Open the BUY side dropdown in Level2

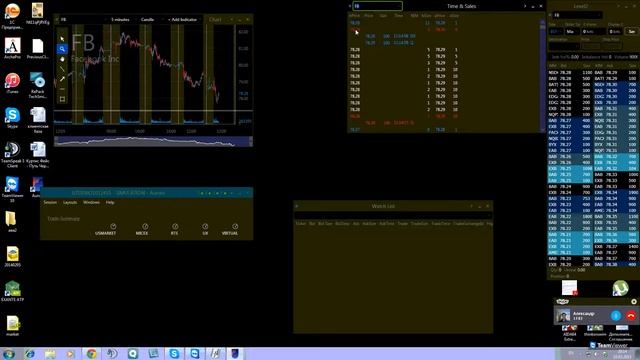click(555, 31)
